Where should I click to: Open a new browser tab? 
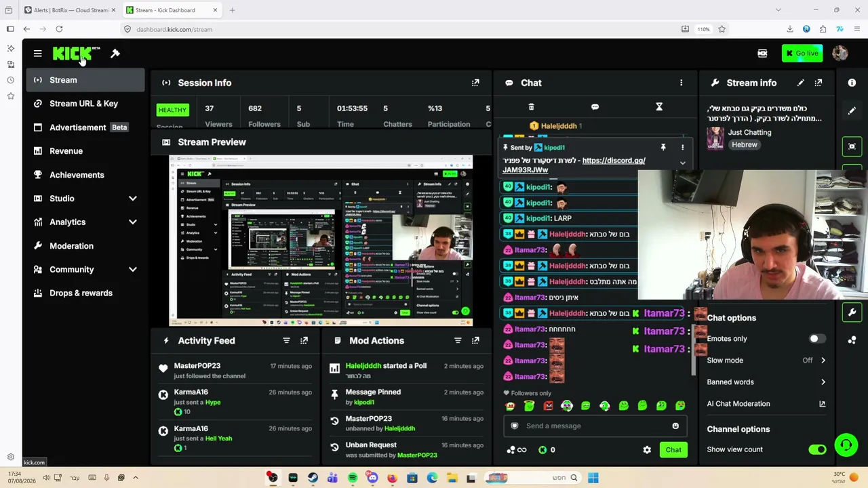tap(232, 10)
